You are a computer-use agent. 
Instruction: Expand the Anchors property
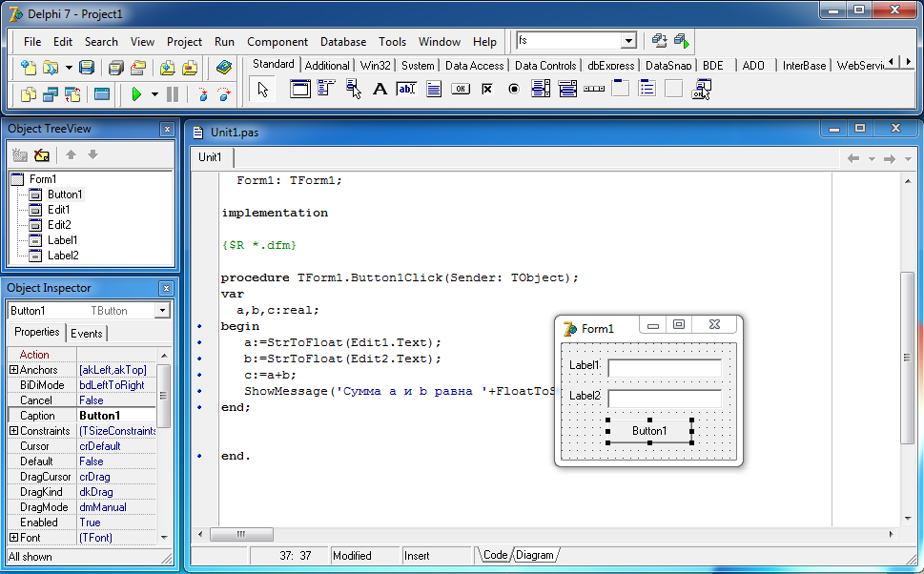[13, 370]
